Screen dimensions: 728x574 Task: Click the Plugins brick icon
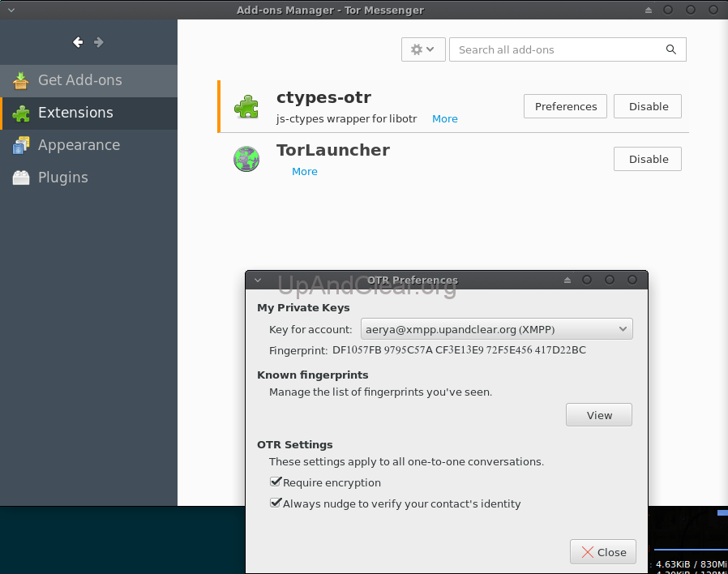[x=21, y=178]
